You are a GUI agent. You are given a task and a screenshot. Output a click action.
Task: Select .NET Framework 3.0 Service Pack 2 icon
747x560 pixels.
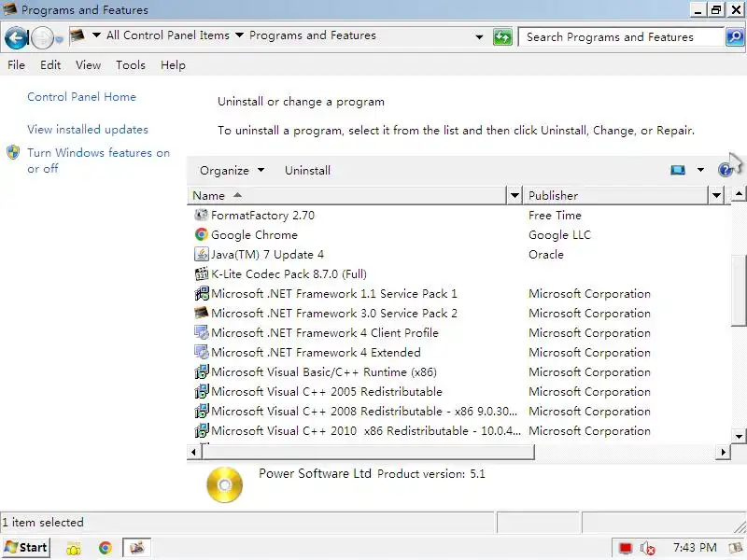[201, 313]
